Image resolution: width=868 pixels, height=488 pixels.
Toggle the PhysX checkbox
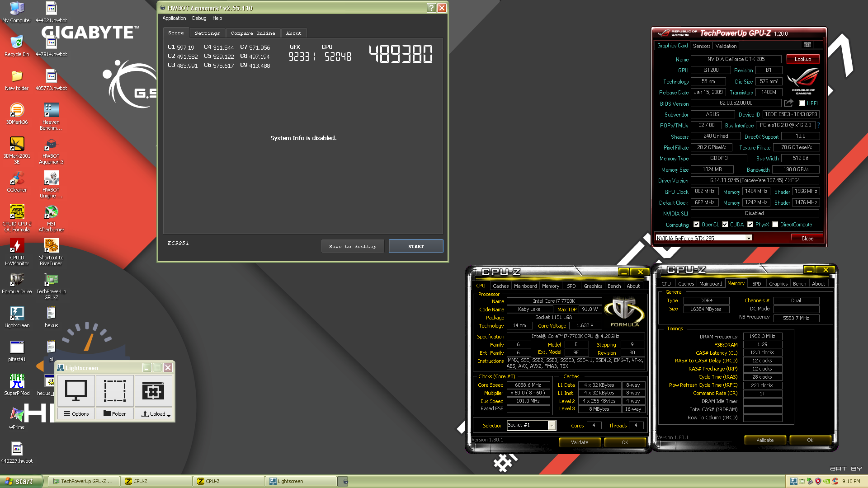750,225
